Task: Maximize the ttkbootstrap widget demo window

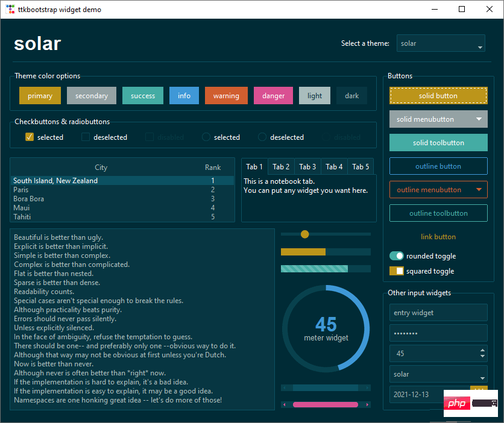Action: [462, 9]
